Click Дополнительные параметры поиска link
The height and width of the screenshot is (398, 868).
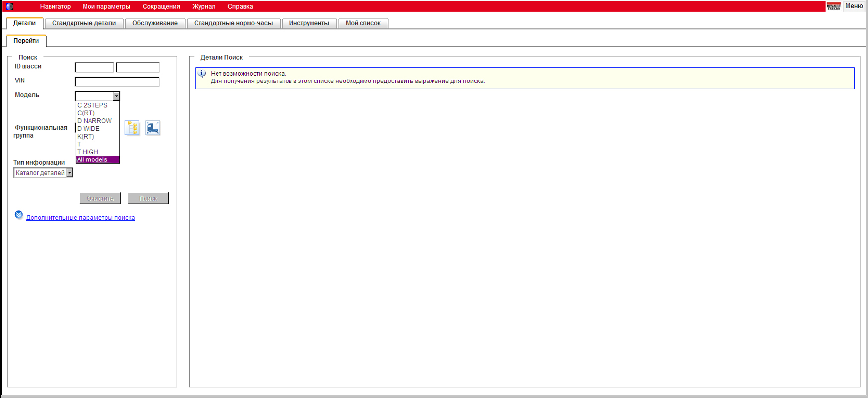tap(80, 218)
